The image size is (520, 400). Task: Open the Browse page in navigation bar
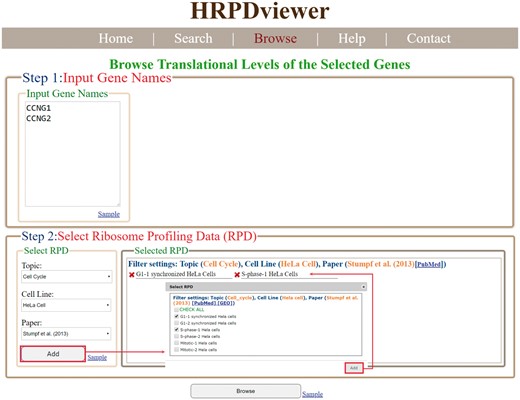pos(275,38)
